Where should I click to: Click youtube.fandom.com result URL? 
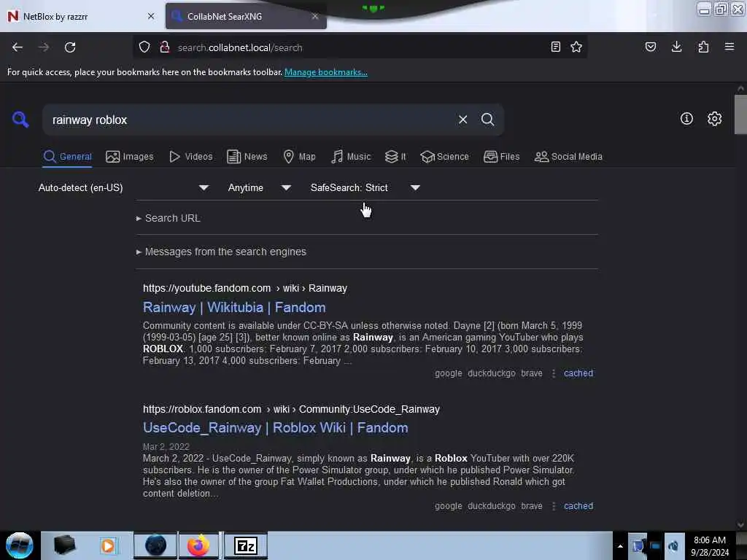pyautogui.click(x=245, y=288)
